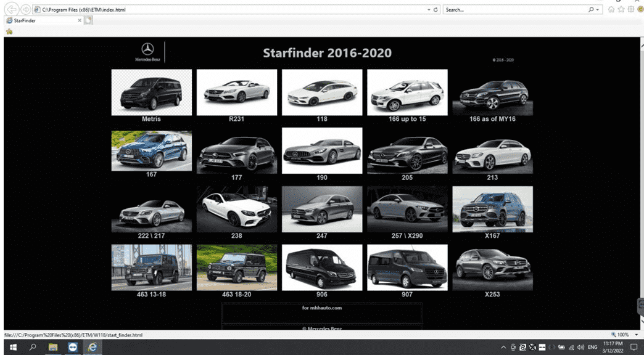Click the magnifier search icon
Viewport: 644px width, 355px height.
pyautogui.click(x=591, y=9)
